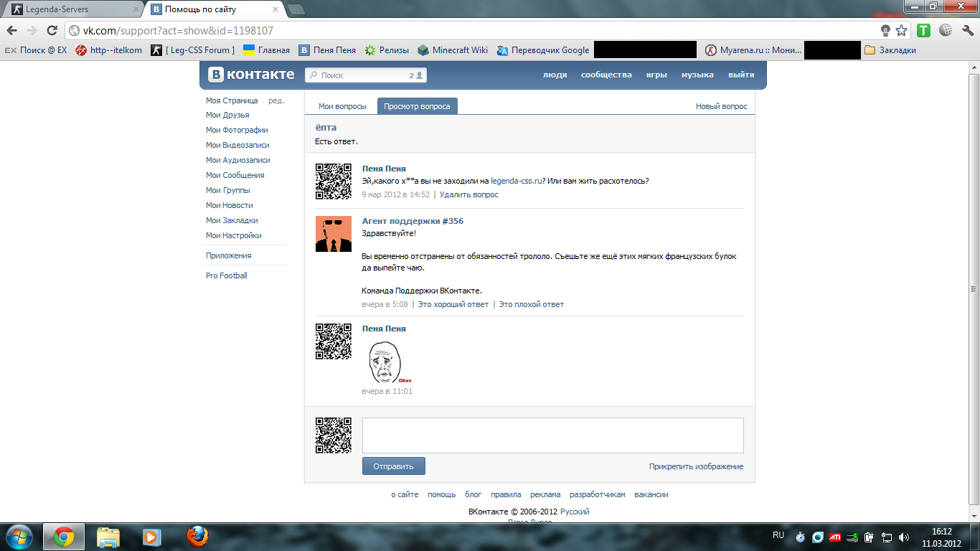Image resolution: width=980 pixels, height=551 pixels.
Task: Go to сообщества in the header
Action: [x=606, y=75]
